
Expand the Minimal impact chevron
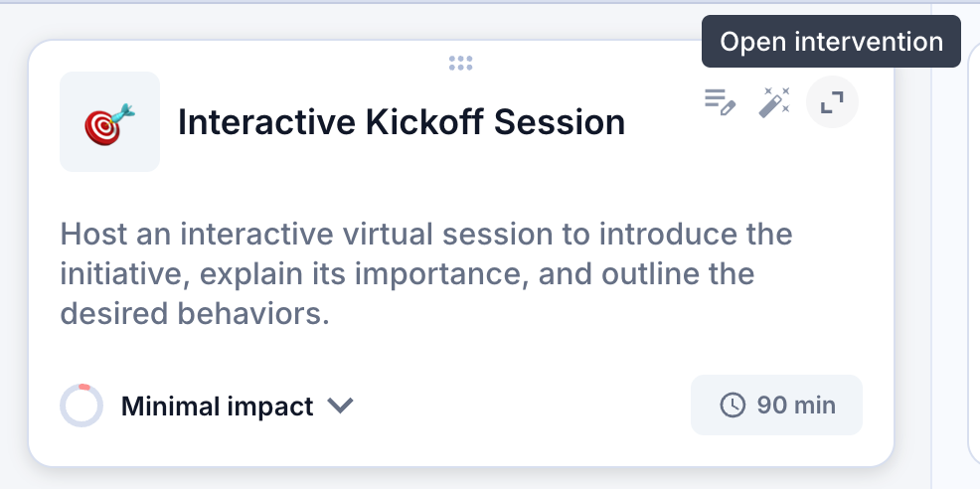point(341,406)
